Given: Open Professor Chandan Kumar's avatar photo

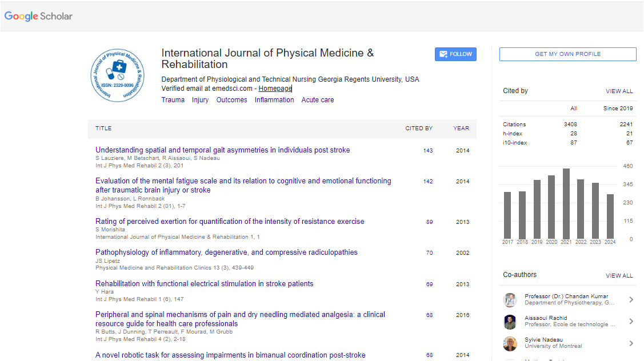Looking at the screenshot, I should click(510, 300).
